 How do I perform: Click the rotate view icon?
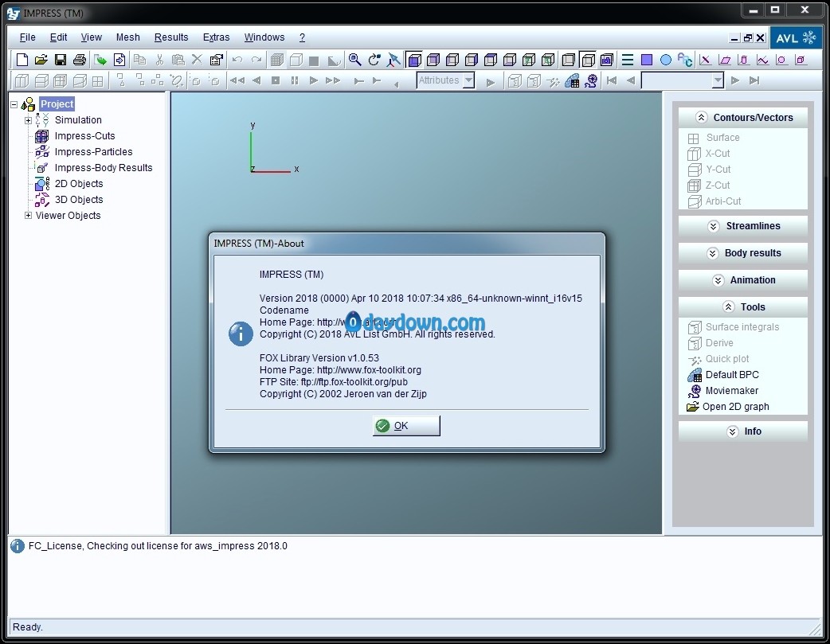374,60
